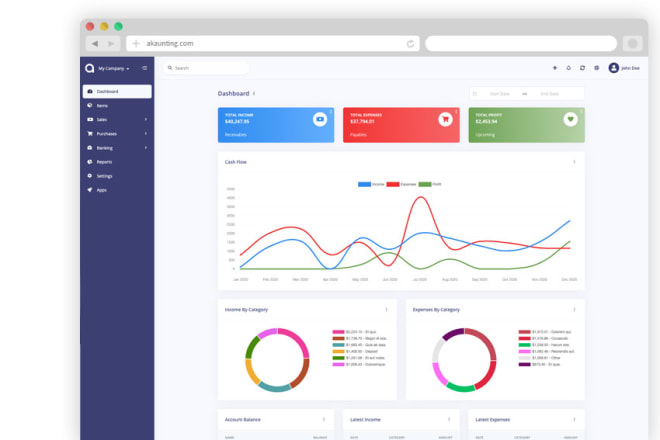The image size is (660, 440).
Task: Open notifications bell icon
Action: click(x=569, y=68)
